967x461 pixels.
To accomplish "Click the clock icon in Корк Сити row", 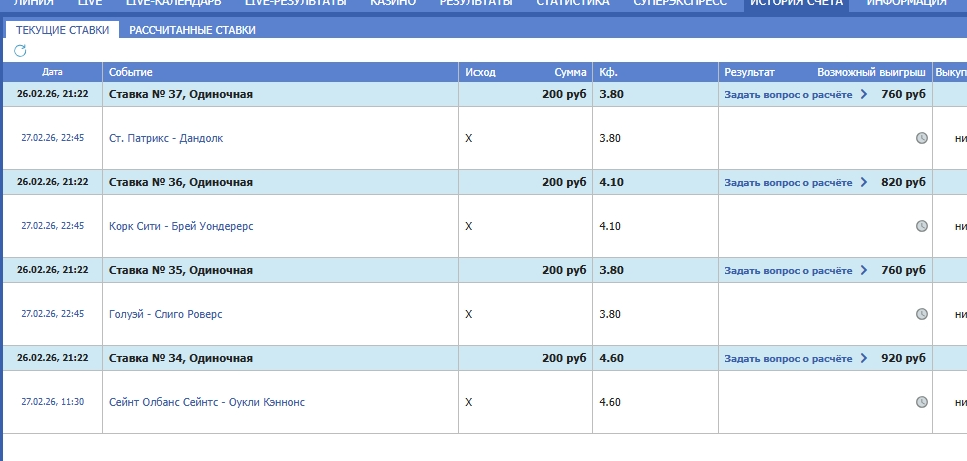I will [922, 226].
